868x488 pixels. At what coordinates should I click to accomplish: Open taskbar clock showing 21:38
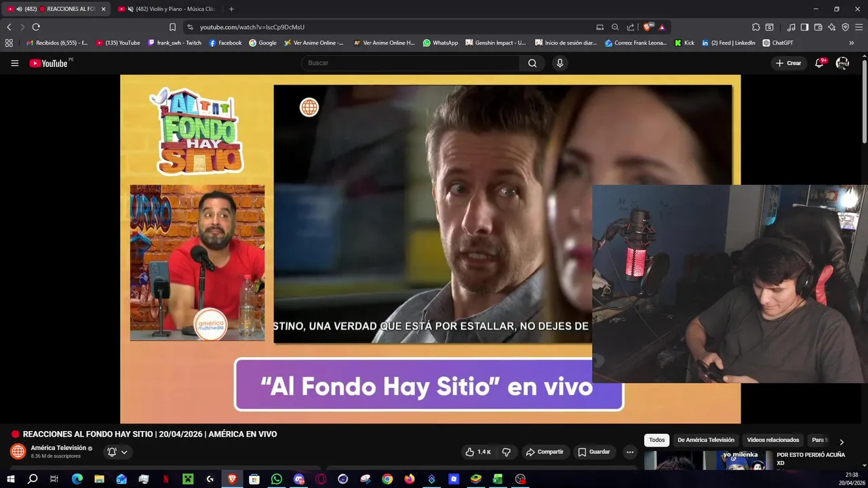(x=852, y=479)
